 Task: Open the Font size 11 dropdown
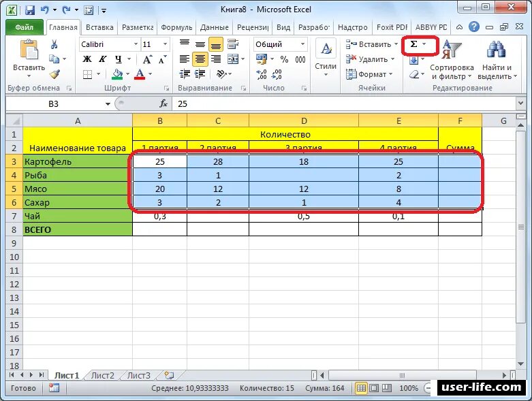point(166,44)
